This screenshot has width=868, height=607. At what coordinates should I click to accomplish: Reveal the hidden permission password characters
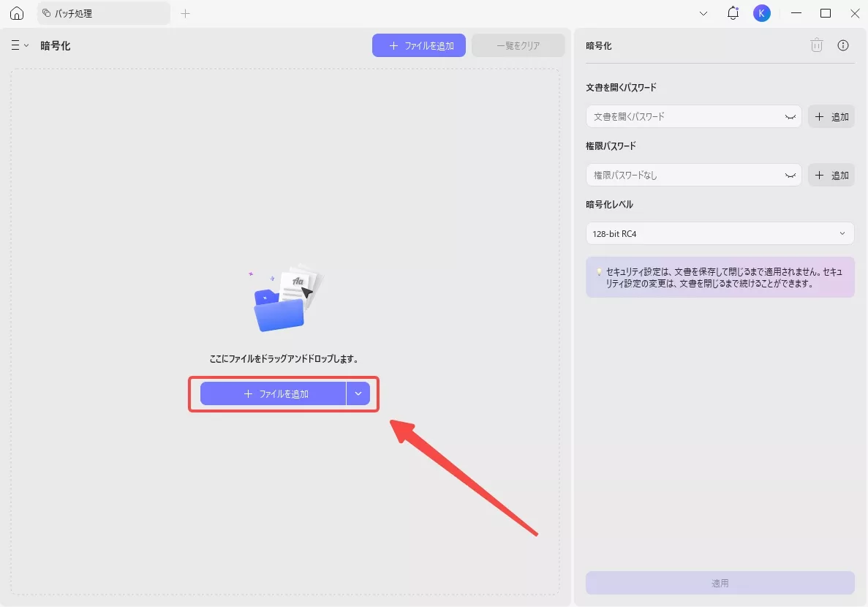point(789,175)
